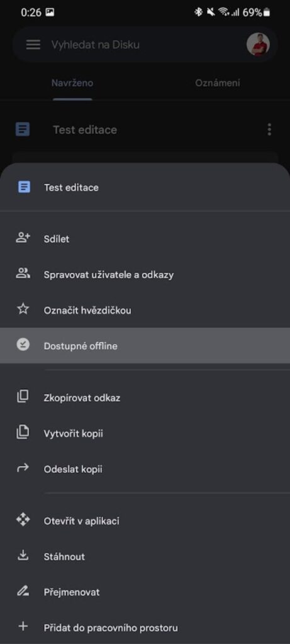Open the three-dot menu for Test editace

pos(269,130)
